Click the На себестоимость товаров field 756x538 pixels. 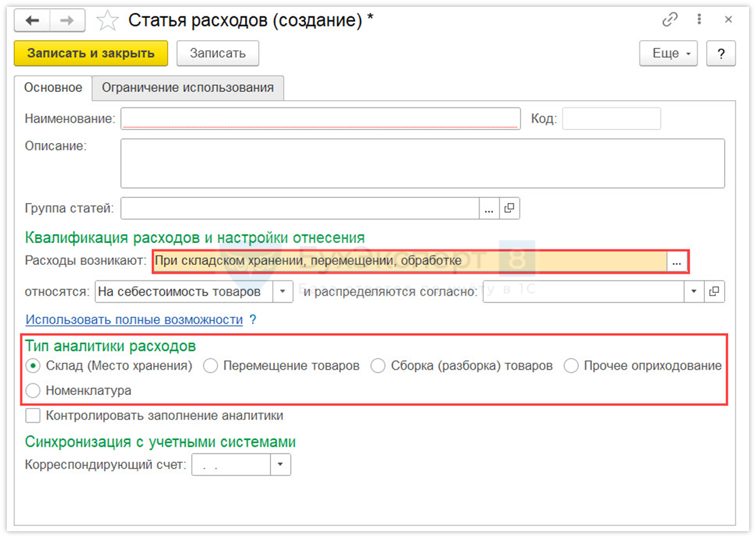(184, 291)
